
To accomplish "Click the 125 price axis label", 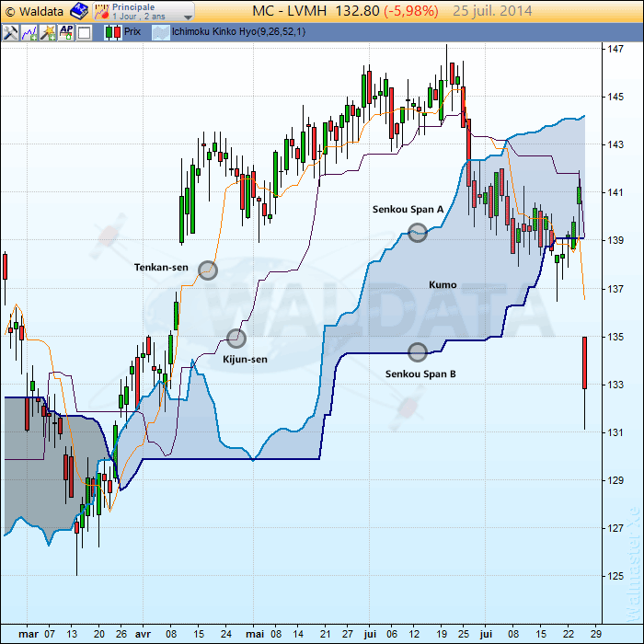I will [x=615, y=576].
